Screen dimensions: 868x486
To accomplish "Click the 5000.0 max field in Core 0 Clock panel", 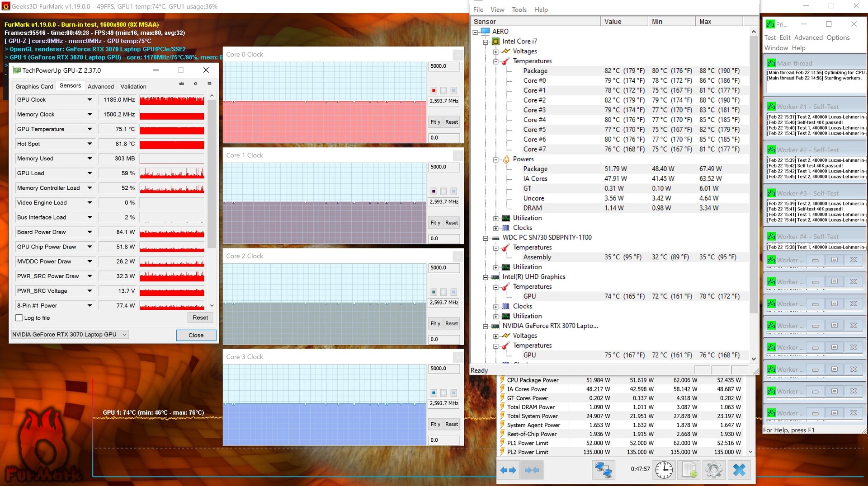I will tap(444, 66).
